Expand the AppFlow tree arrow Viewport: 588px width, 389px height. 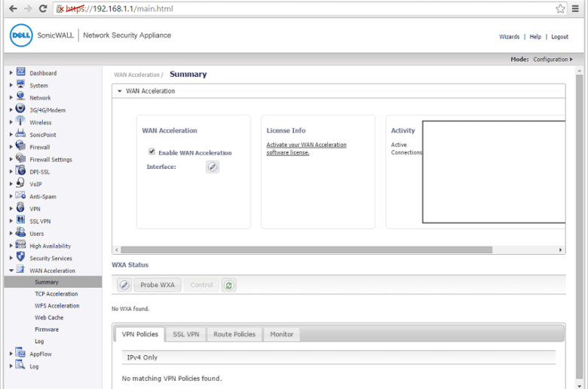11,354
